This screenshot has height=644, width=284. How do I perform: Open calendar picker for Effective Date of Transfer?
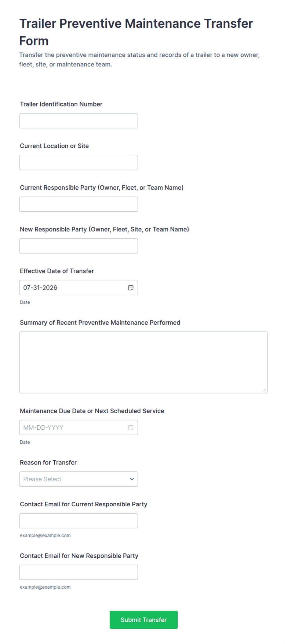(x=131, y=287)
